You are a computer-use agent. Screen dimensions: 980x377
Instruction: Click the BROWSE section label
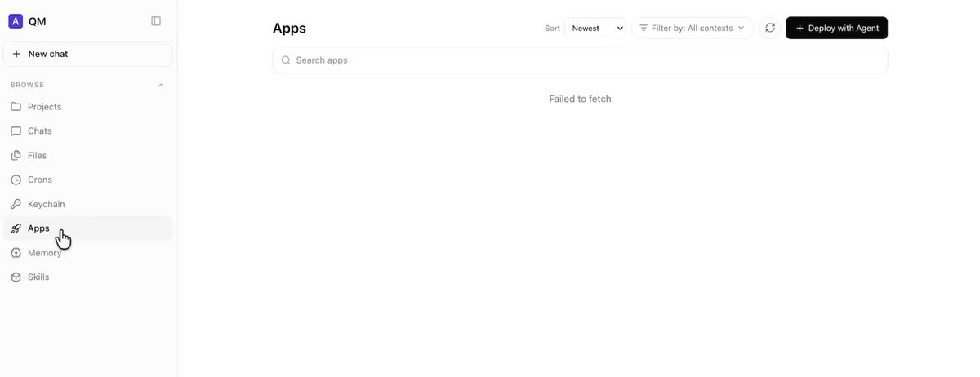[x=27, y=85]
